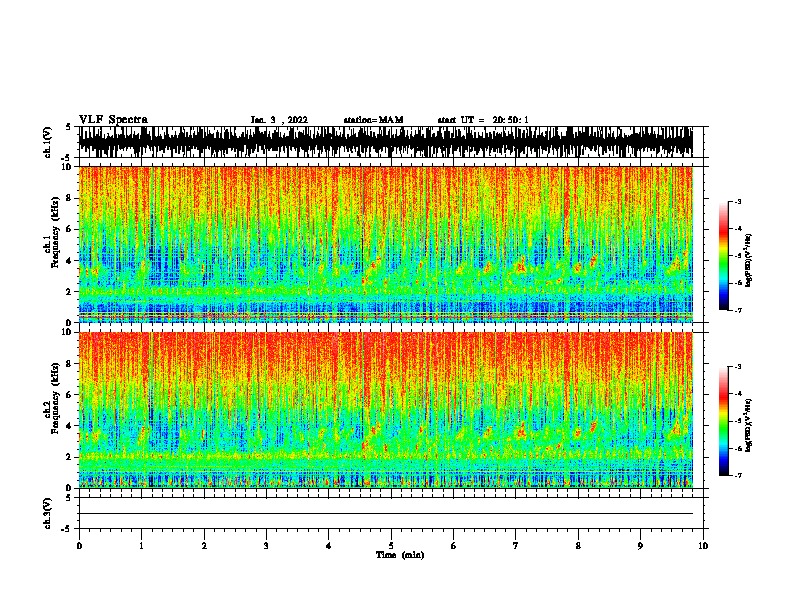Click the ch.1 spectrogram color scale bar

click(x=723, y=255)
